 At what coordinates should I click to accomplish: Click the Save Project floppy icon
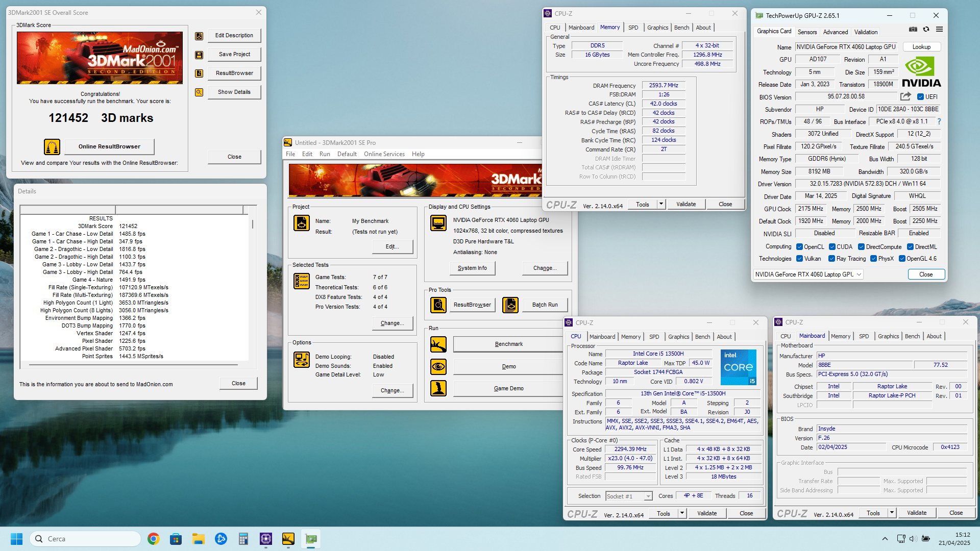click(199, 55)
